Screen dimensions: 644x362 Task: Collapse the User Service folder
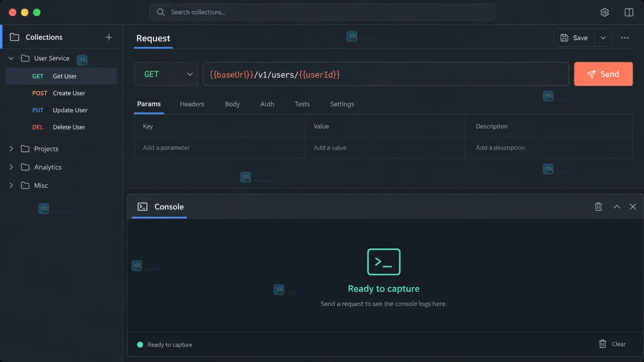pos(11,58)
